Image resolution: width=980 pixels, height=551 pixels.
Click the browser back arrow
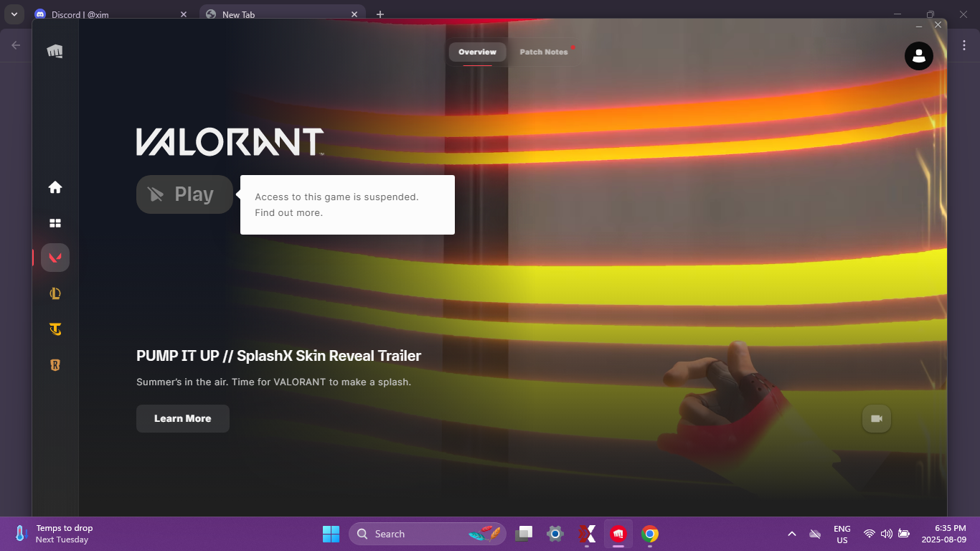(16, 45)
